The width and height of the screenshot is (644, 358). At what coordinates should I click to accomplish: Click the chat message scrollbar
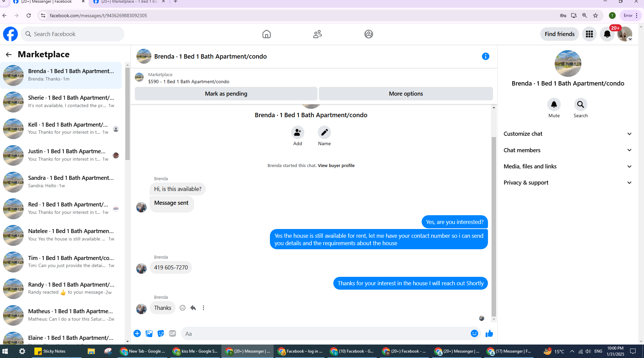pos(494,227)
